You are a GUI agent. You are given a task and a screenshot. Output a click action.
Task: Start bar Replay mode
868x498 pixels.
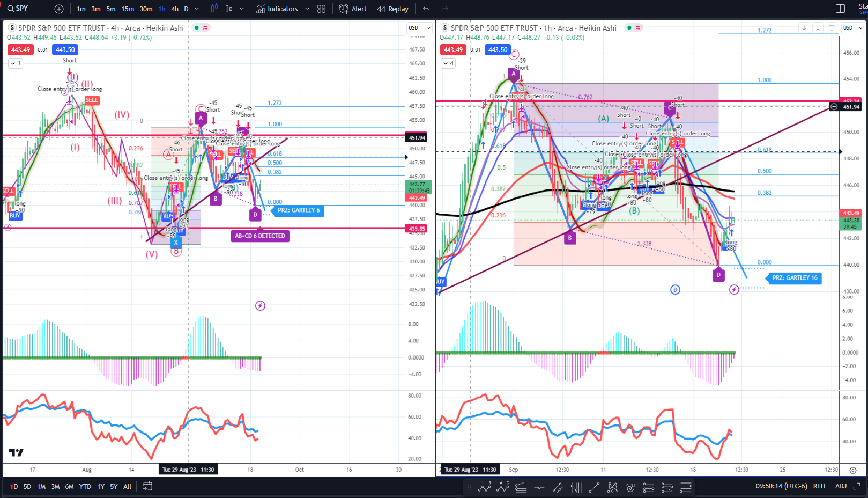[392, 9]
